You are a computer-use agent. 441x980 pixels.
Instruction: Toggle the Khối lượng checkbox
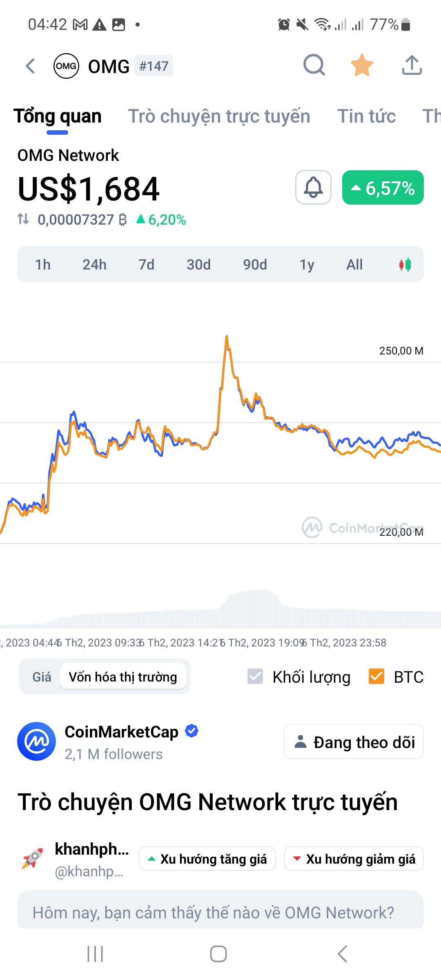[255, 676]
